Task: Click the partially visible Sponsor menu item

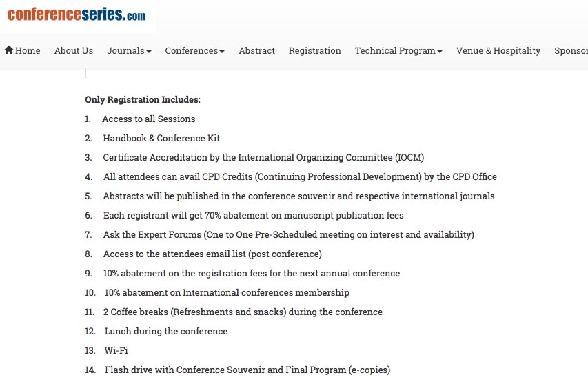Action: [x=571, y=50]
